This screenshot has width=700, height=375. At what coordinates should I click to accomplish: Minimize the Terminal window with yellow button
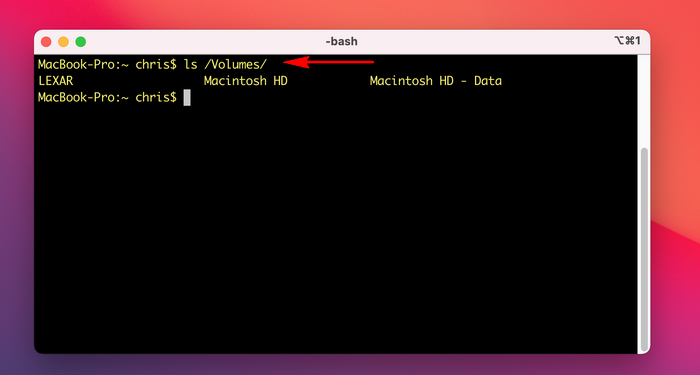63,42
